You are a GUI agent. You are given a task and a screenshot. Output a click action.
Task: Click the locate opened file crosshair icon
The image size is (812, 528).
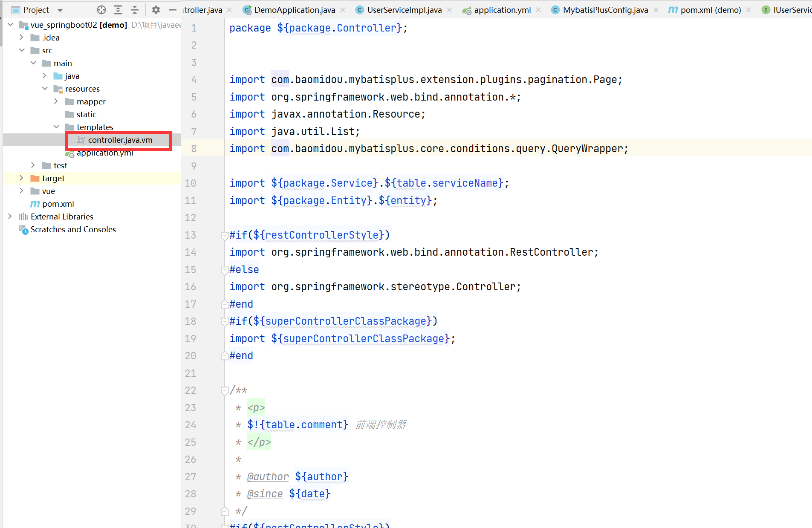101,10
